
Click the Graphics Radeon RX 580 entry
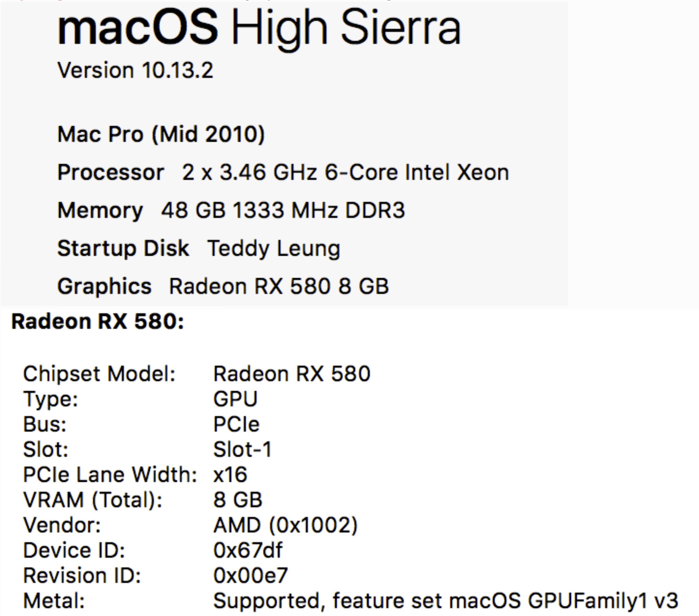279,286
